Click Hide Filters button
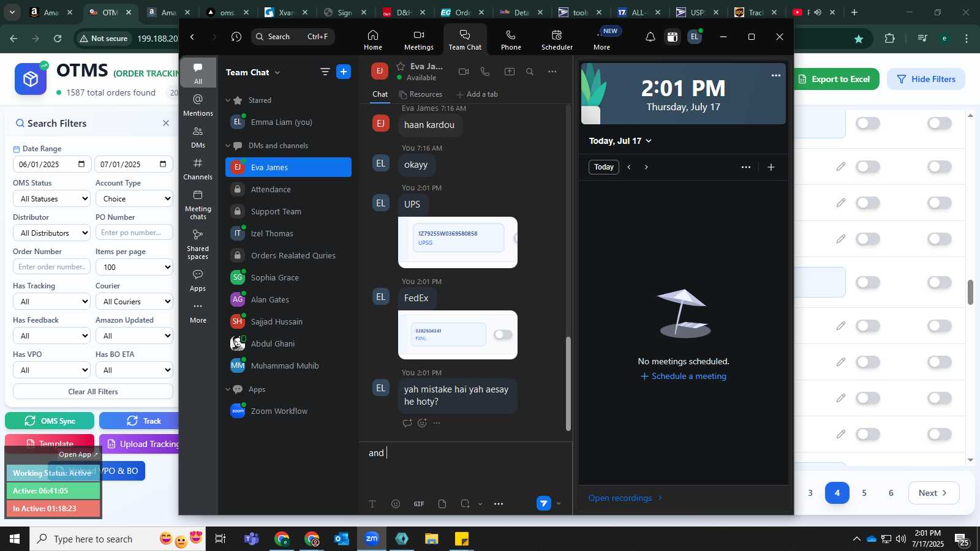 pos(925,79)
